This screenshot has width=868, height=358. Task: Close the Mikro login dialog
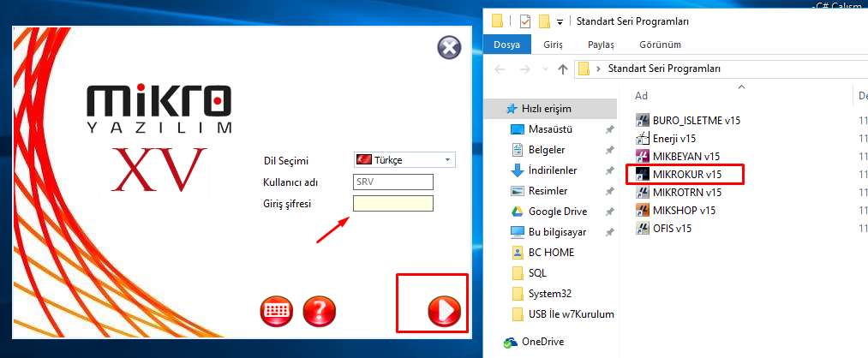click(x=449, y=48)
